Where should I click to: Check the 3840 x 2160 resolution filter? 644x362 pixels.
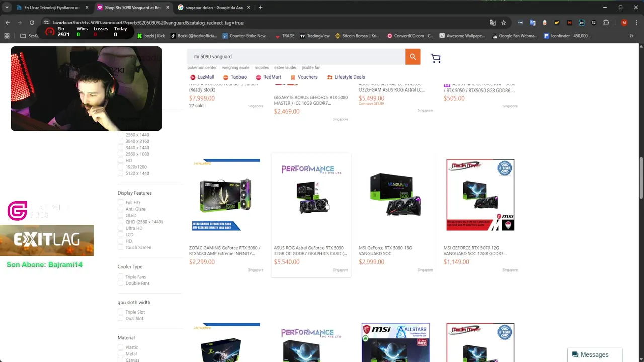coord(120,141)
